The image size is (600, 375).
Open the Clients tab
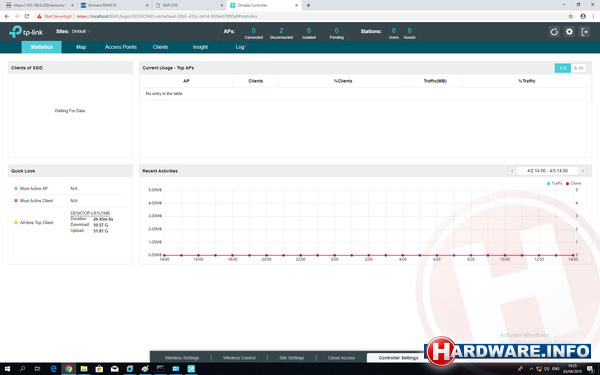point(160,47)
